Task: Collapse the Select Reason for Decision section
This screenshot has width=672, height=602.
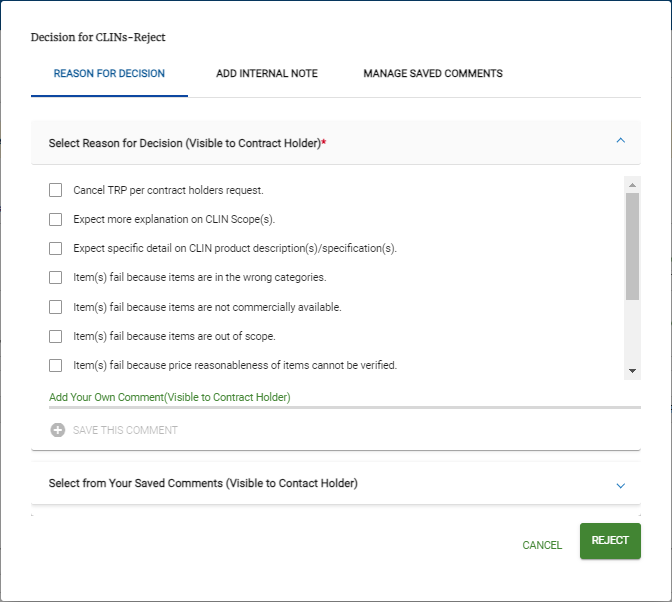Action: [620, 142]
